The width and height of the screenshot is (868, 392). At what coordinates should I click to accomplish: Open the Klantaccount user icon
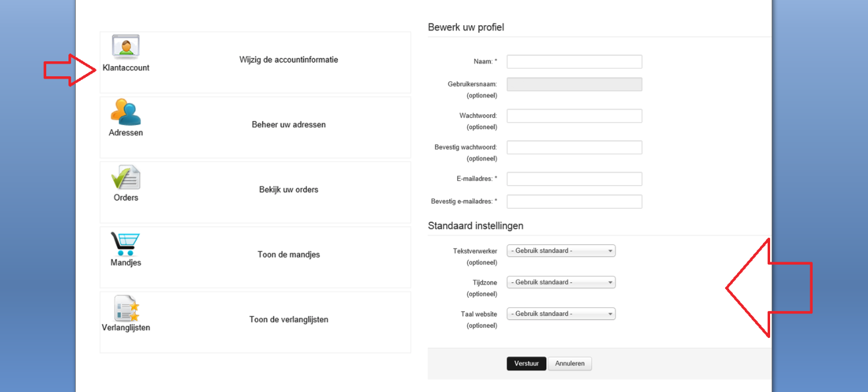coord(126,46)
